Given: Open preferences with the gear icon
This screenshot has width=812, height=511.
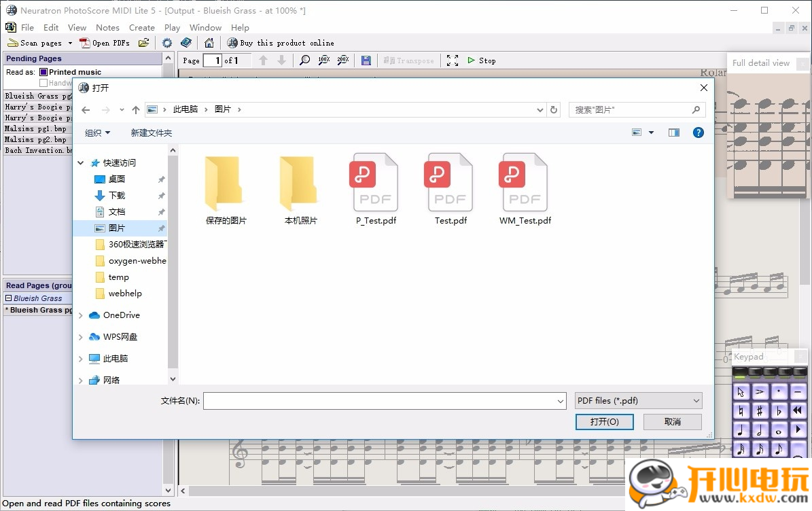Looking at the screenshot, I should (167, 43).
